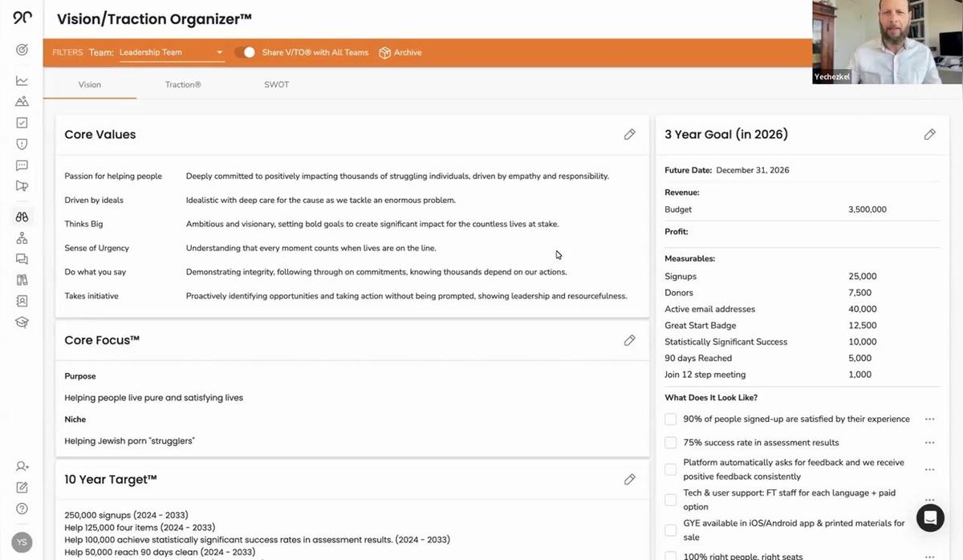Check GYE available in iOS/Android app
The height and width of the screenshot is (560, 963).
pyautogui.click(x=671, y=530)
